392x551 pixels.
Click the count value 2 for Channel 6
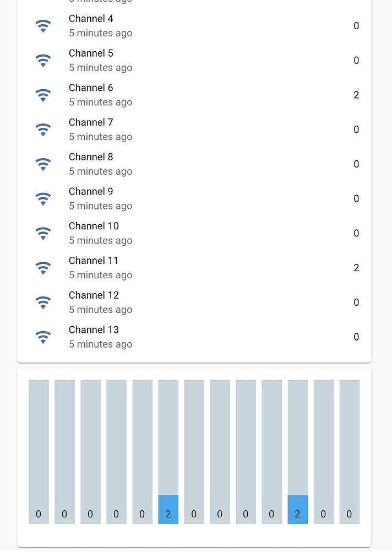pos(356,95)
